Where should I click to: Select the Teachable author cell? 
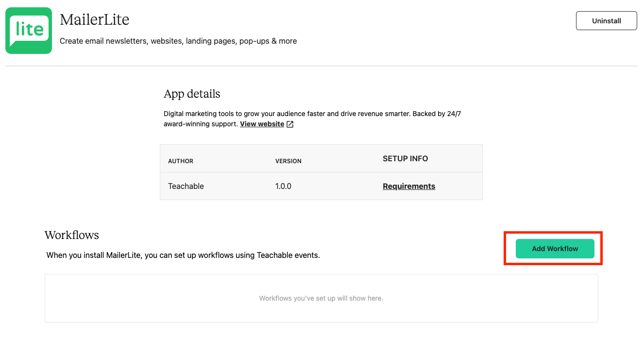point(186,186)
